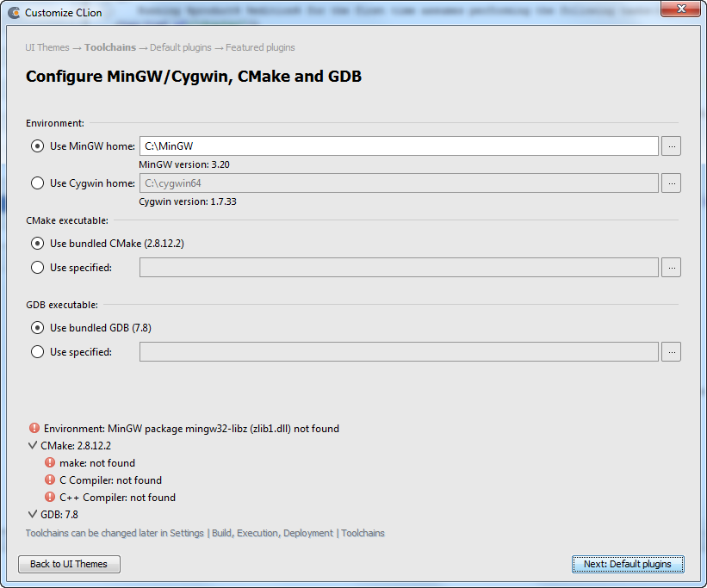Click the C Compiler: not found message

[x=110, y=480]
